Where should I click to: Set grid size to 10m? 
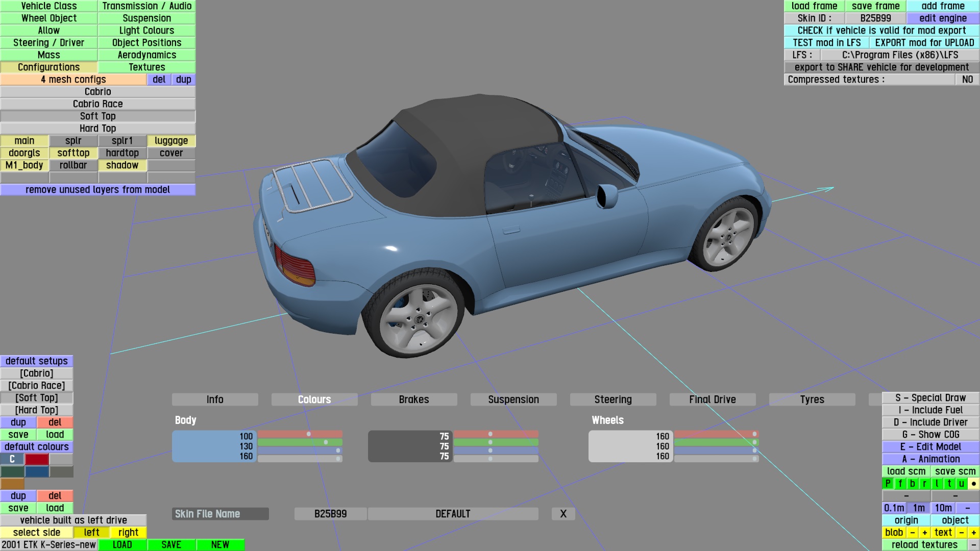click(943, 508)
